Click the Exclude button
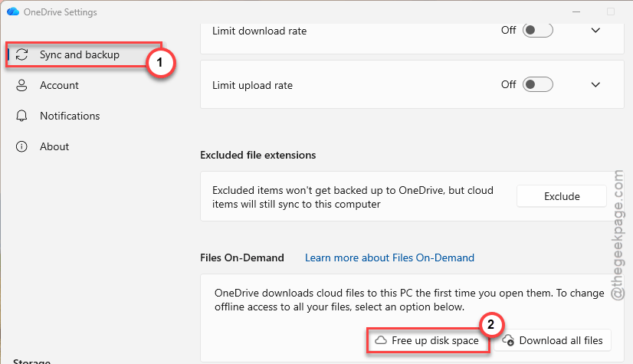 click(562, 196)
